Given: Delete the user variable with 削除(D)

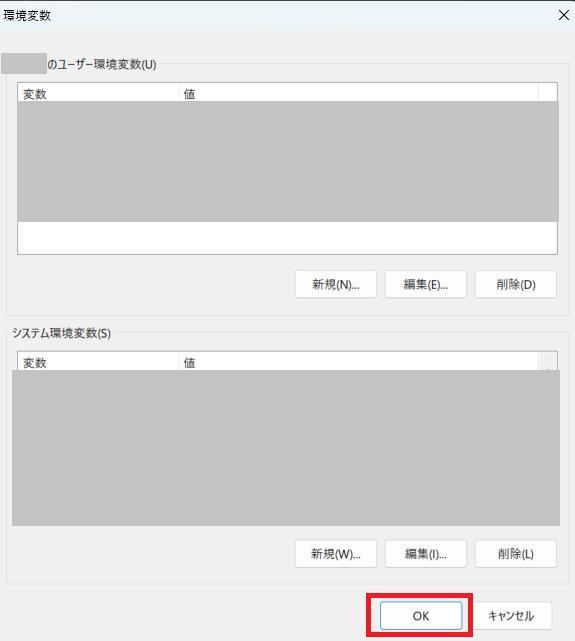Looking at the screenshot, I should (516, 284).
